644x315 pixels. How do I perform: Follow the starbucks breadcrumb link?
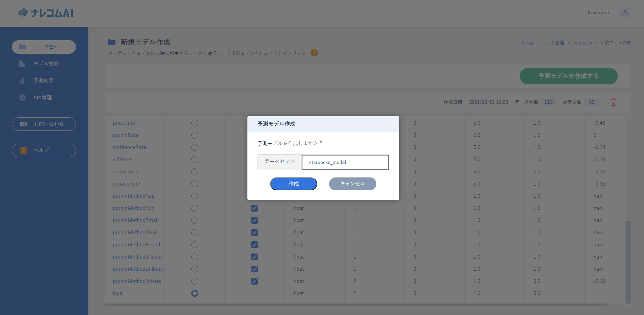pyautogui.click(x=582, y=43)
